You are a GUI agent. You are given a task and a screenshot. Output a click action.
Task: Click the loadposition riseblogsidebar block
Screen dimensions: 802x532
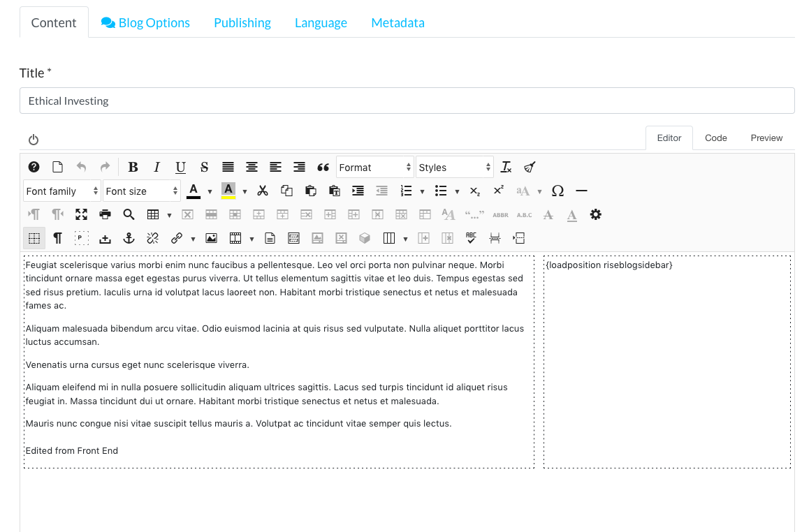pyautogui.click(x=667, y=362)
